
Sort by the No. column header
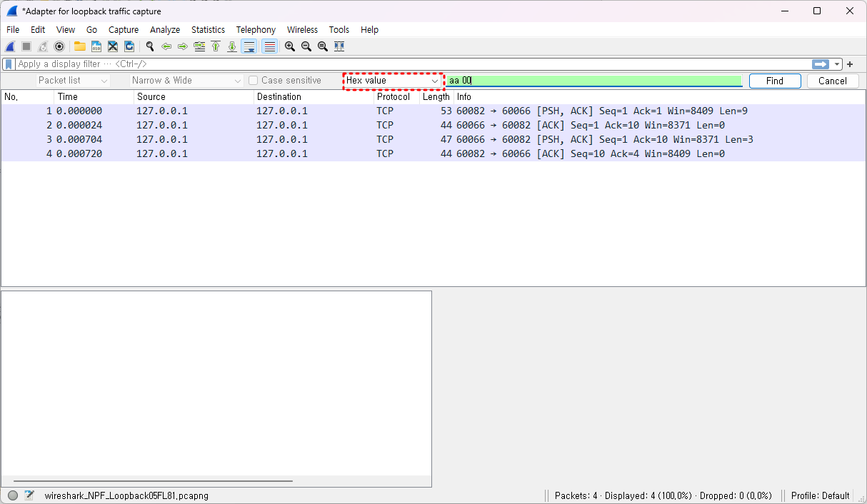[28, 97]
